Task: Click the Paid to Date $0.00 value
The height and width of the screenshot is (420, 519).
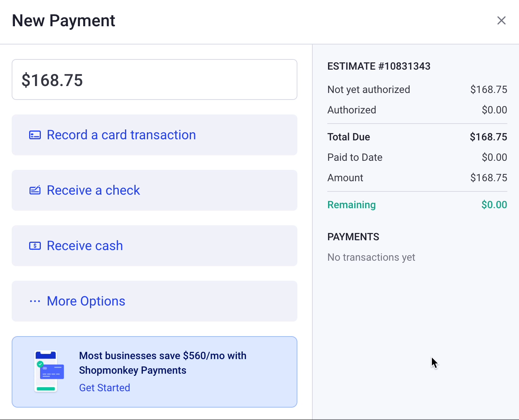Action: (495, 157)
